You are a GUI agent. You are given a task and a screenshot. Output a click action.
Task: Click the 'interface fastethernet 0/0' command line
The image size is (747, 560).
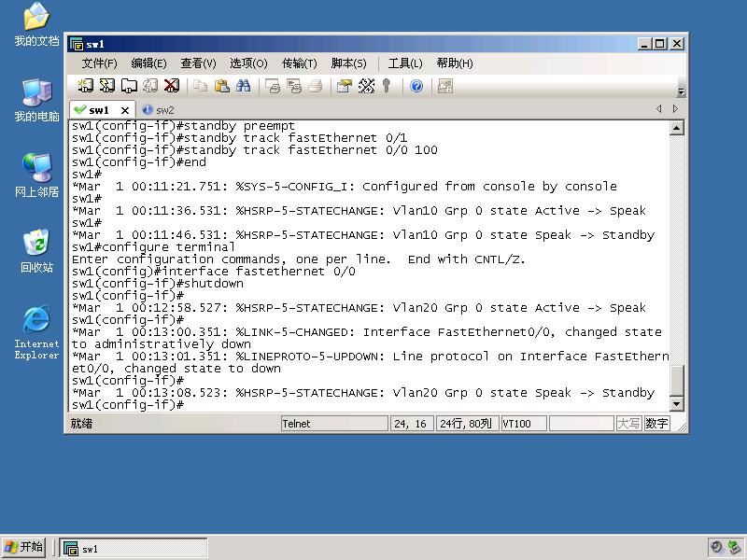pyautogui.click(x=214, y=272)
